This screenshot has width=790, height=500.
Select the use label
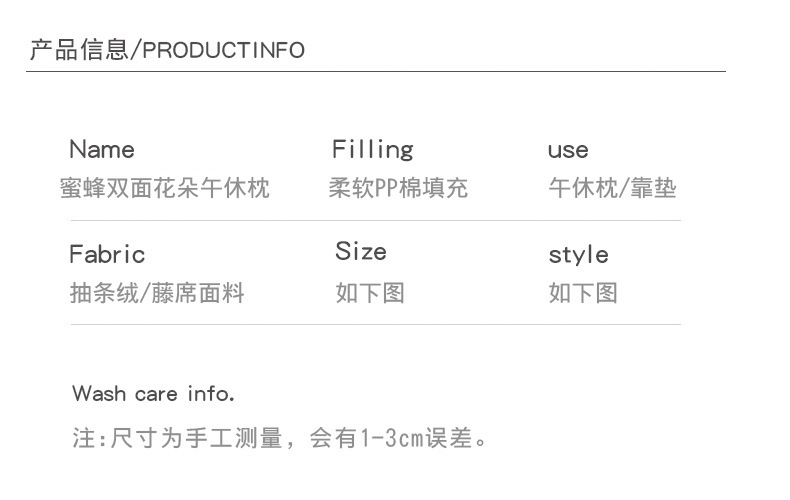pos(568,150)
